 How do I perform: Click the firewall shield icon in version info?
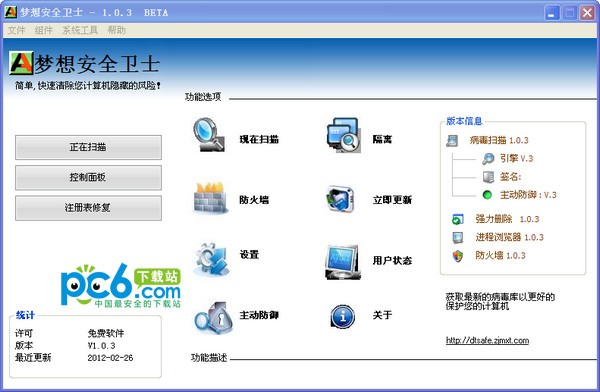[458, 255]
